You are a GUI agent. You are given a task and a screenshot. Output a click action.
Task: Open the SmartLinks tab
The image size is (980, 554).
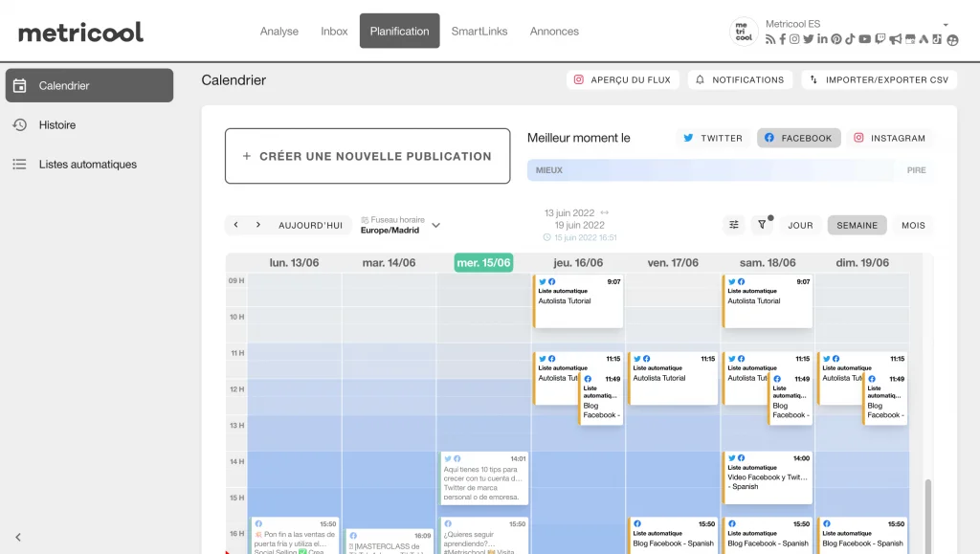[x=479, y=32]
